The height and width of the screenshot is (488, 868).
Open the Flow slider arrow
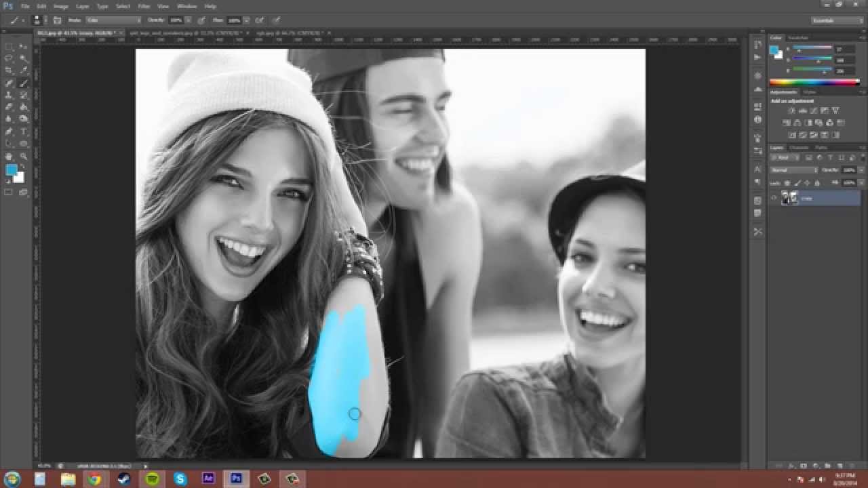tap(245, 20)
